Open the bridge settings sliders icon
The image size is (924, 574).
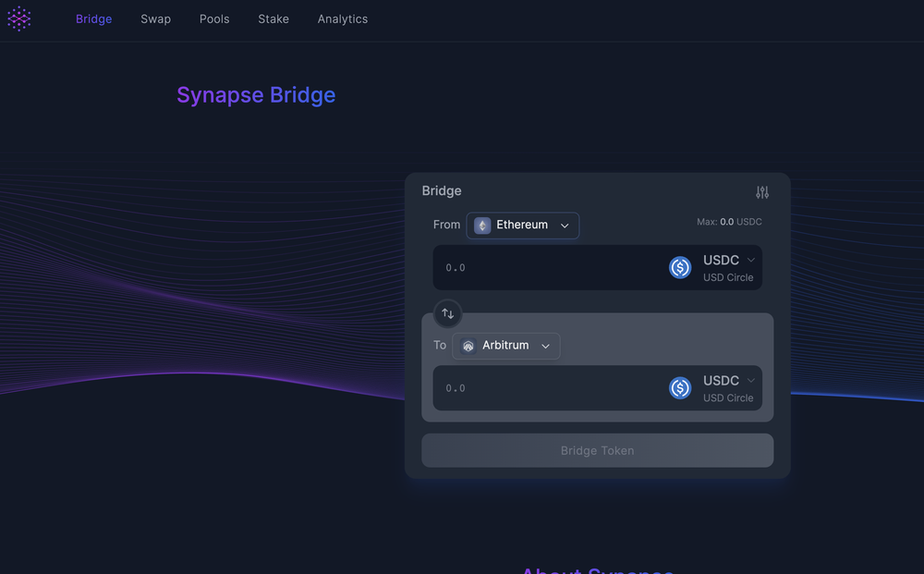click(x=762, y=192)
